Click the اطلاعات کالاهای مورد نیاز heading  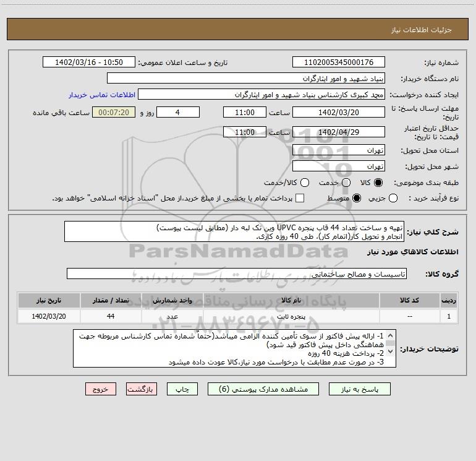413,252
